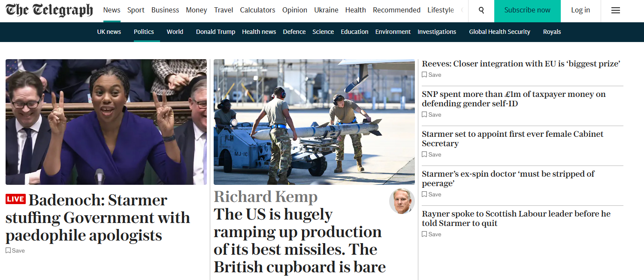
Task: Select the Politics tab
Action: click(144, 32)
